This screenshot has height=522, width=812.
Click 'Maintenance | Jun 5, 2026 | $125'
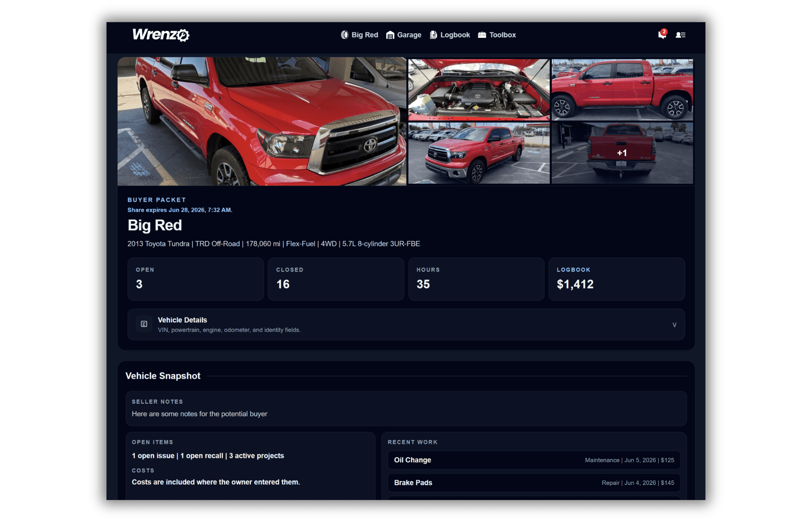coord(629,460)
